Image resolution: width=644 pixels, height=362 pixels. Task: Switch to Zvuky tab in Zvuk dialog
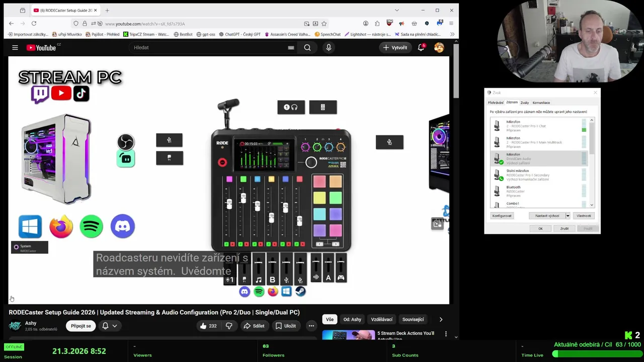[524, 103]
